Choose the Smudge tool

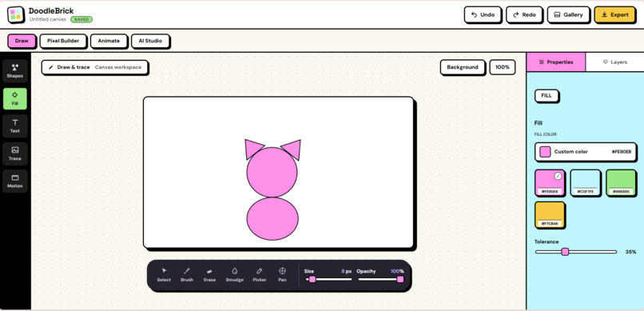tap(235, 275)
